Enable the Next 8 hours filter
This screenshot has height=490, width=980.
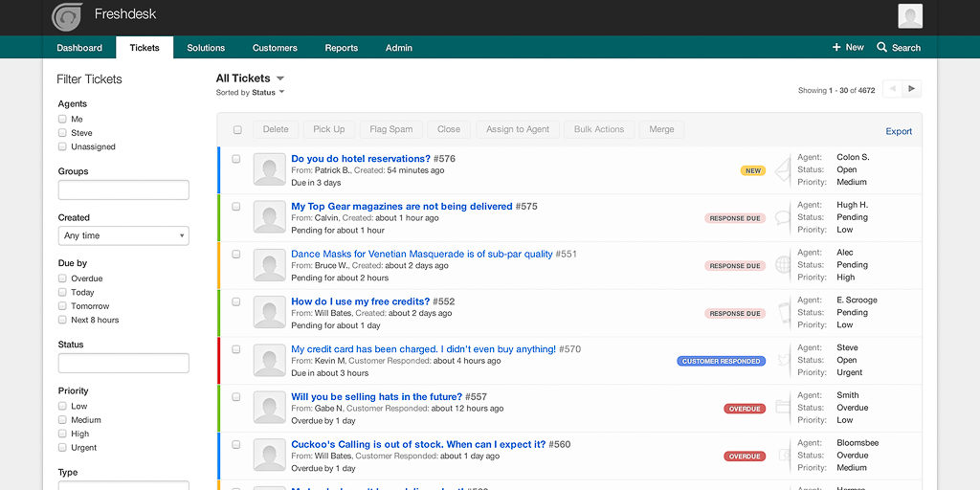pos(62,320)
